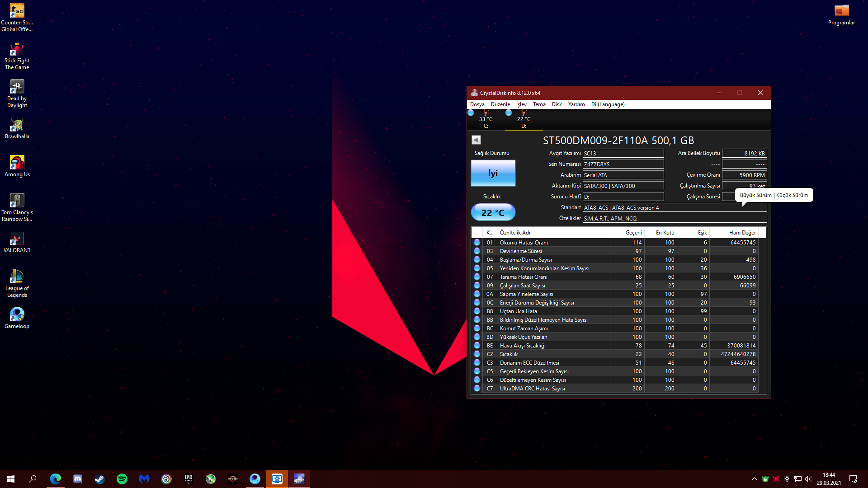Click the Seri Numarası field Z4Z7D8YS
Image resolution: width=868 pixels, height=488 pixels.
coord(623,164)
